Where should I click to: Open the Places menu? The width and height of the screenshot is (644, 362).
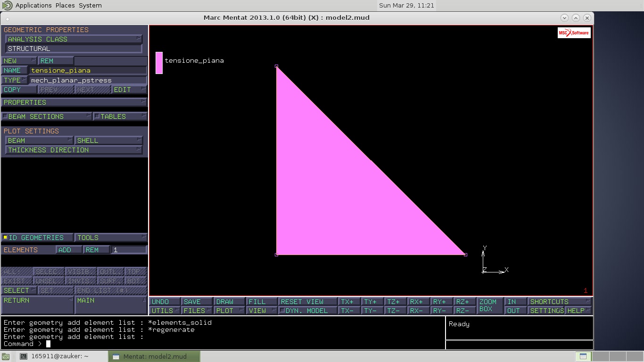point(65,5)
